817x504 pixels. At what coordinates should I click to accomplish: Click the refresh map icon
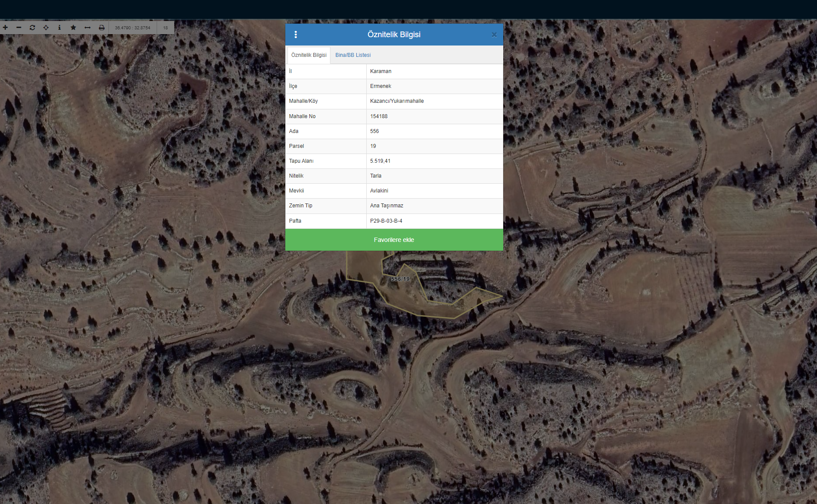pos(32,28)
